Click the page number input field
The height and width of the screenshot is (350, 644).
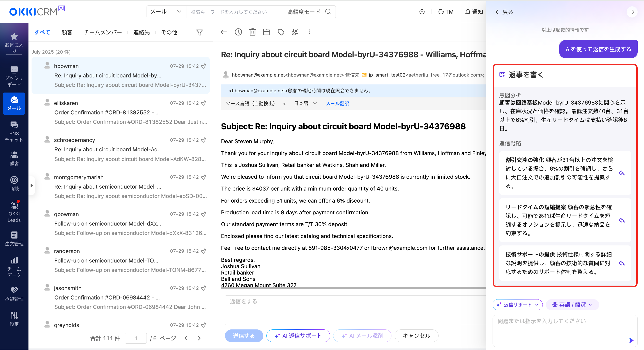[136, 338]
